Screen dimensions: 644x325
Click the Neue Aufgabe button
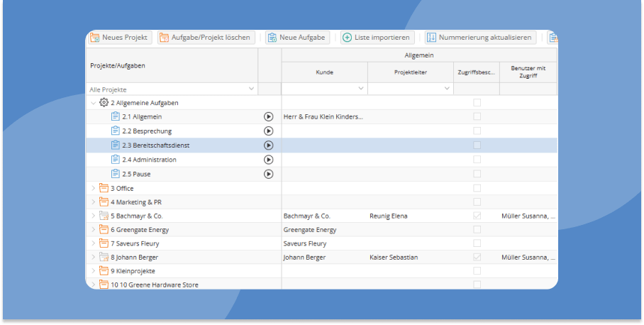[297, 37]
